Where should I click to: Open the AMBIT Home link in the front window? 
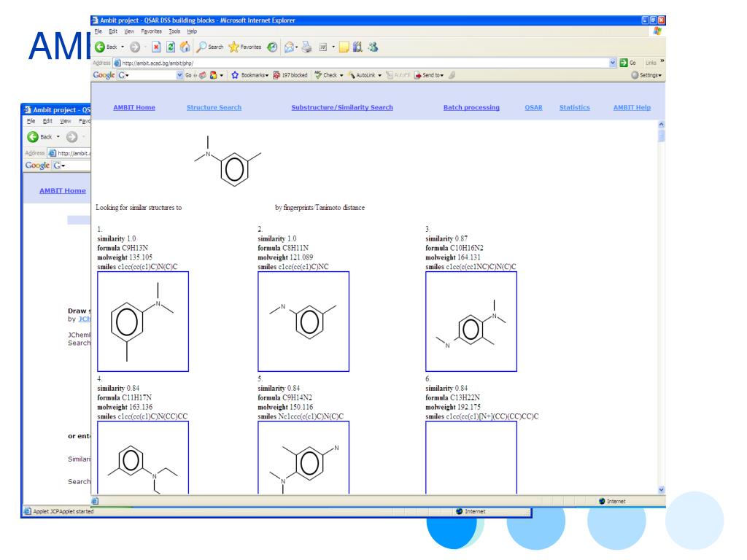coord(134,108)
